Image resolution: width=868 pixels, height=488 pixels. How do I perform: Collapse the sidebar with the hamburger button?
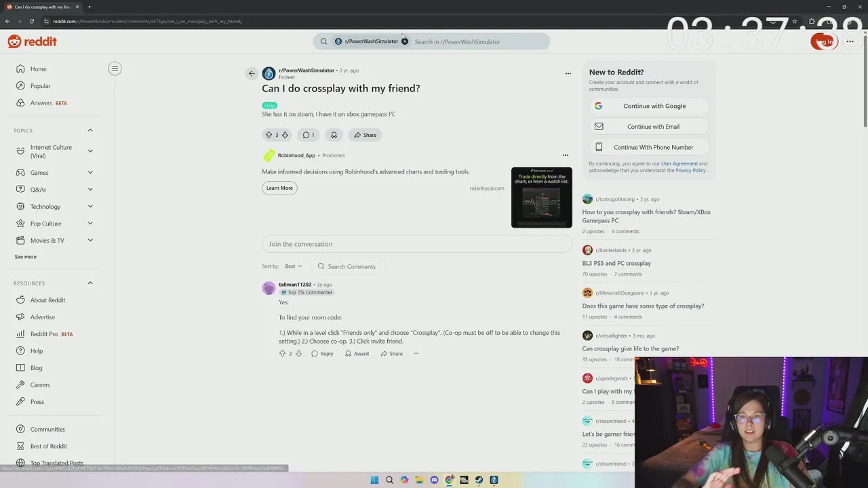click(x=115, y=68)
